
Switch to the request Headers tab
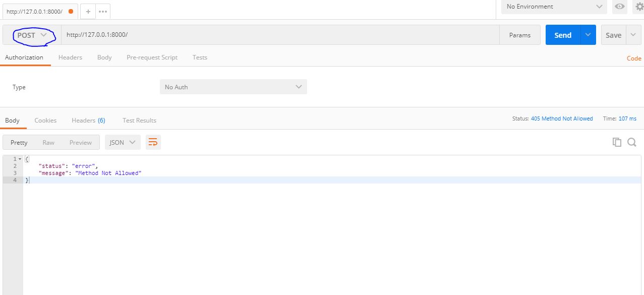[70, 57]
